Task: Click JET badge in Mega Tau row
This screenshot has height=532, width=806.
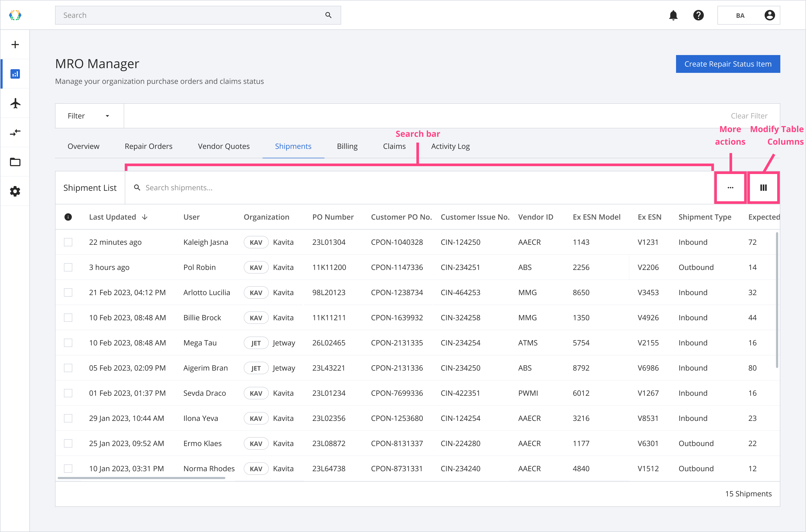Action: pyautogui.click(x=256, y=343)
